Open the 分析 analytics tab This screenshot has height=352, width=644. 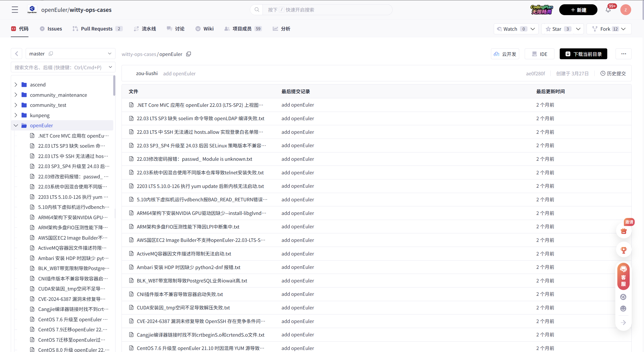coord(282,29)
